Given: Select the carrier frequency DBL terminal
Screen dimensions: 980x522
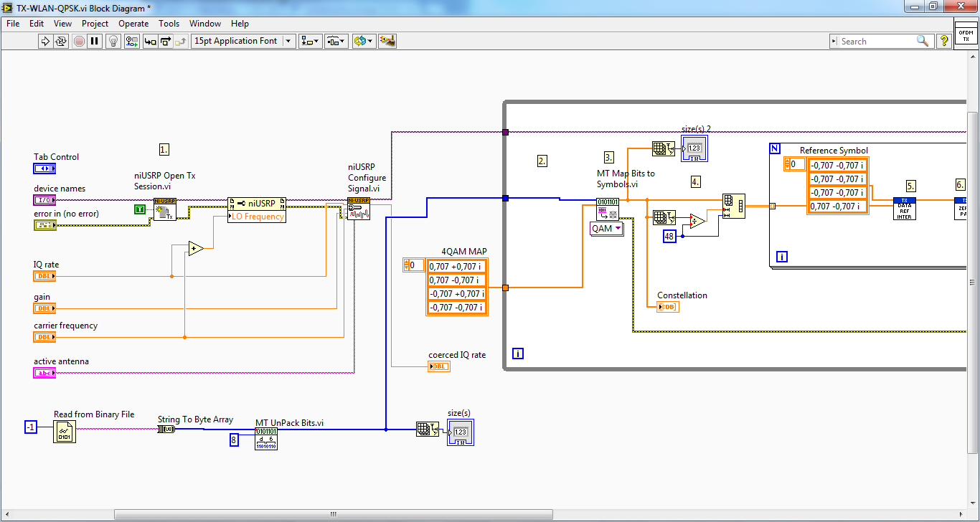Looking at the screenshot, I should pos(44,337).
